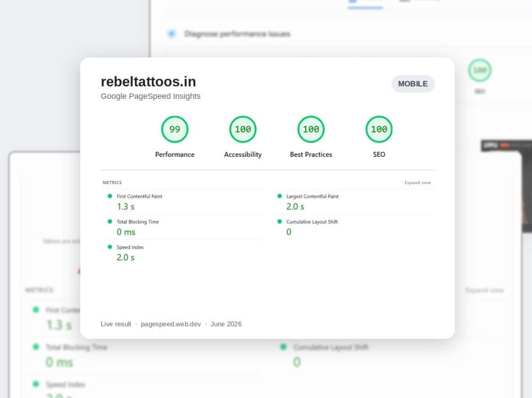Click the SEO score gauge in card
Viewport: 532px width, 398px height.
pyautogui.click(x=379, y=129)
